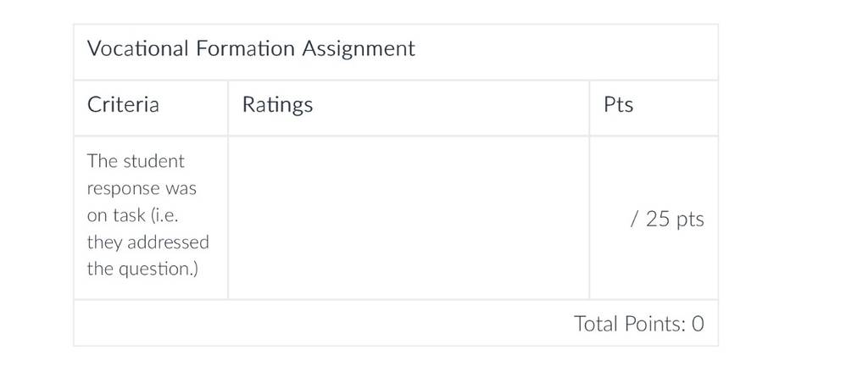868x367 pixels.
Task: Click 'The student' line in the criterion description
Action: coord(136,161)
